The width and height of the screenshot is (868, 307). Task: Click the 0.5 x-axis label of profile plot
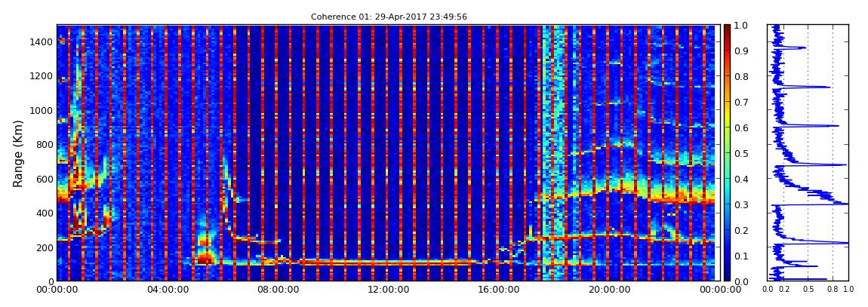tap(808, 290)
